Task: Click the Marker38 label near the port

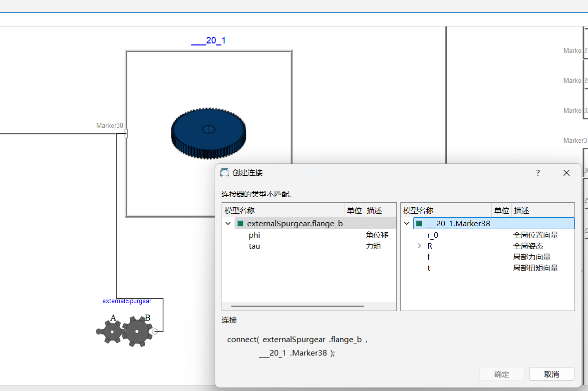Action: pyautogui.click(x=109, y=125)
